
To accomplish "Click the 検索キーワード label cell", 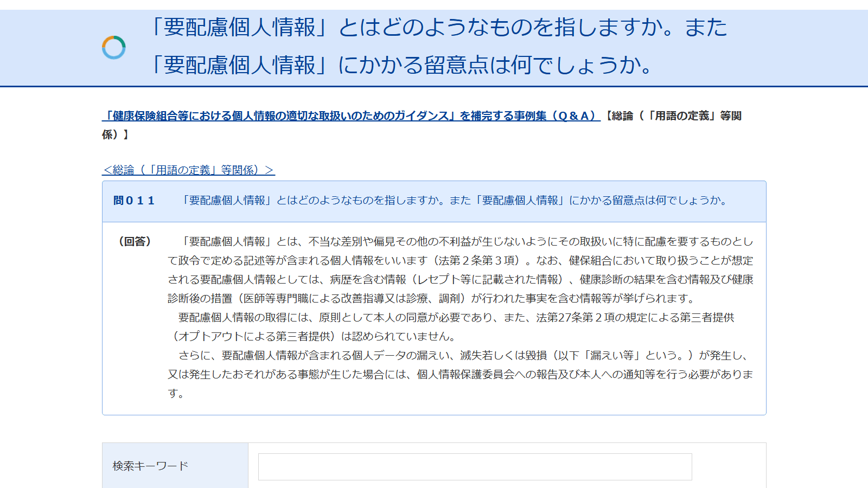I will click(175, 466).
